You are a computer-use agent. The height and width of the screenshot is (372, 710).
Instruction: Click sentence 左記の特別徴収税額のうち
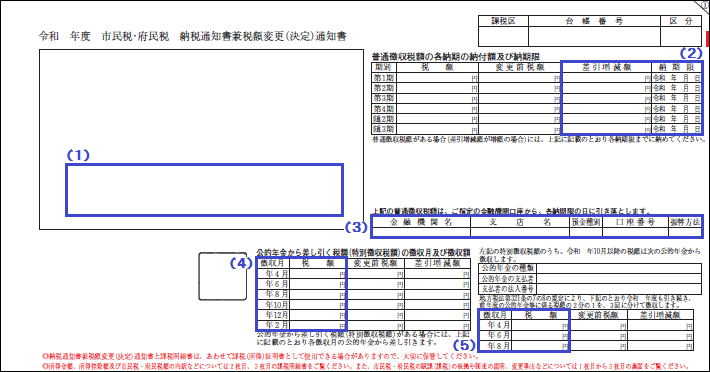[590, 255]
